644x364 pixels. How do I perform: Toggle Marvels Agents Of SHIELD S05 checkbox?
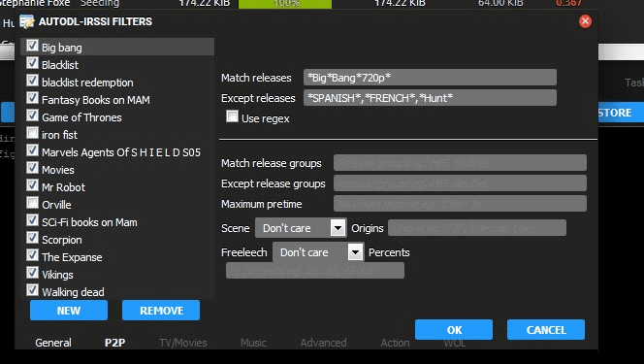pos(32,150)
